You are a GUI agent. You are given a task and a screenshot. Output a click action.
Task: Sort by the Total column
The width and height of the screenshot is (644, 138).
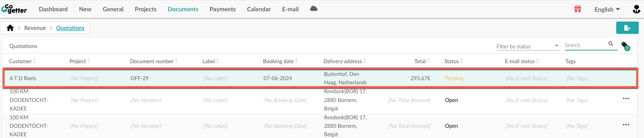[x=422, y=61]
